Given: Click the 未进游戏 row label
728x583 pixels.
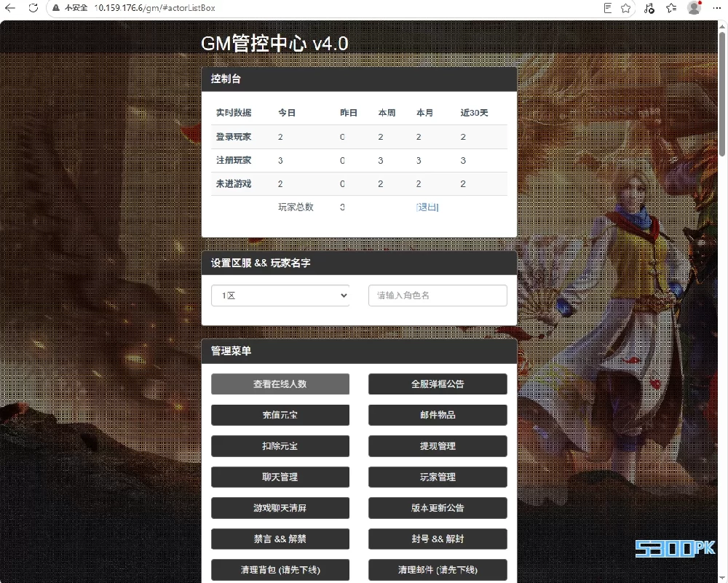Looking at the screenshot, I should [x=234, y=184].
